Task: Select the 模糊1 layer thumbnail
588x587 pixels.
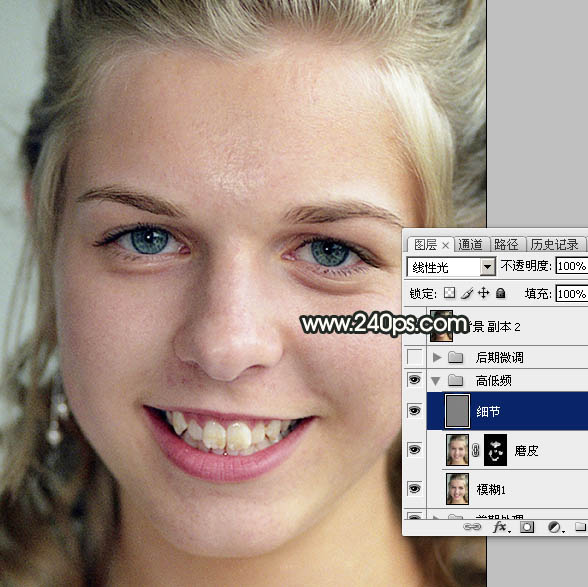Action: (457, 488)
